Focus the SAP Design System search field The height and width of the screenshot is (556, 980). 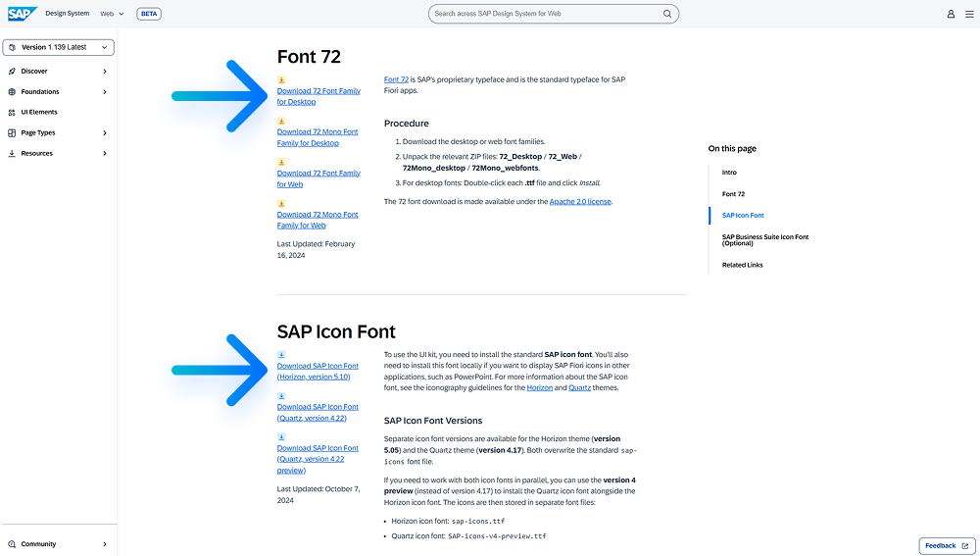[x=553, y=14]
